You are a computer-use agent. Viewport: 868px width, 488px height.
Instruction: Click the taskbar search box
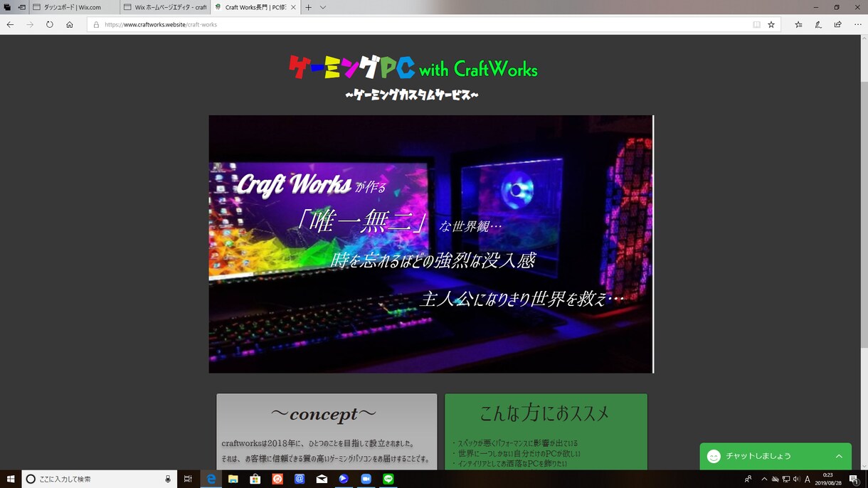click(x=100, y=479)
